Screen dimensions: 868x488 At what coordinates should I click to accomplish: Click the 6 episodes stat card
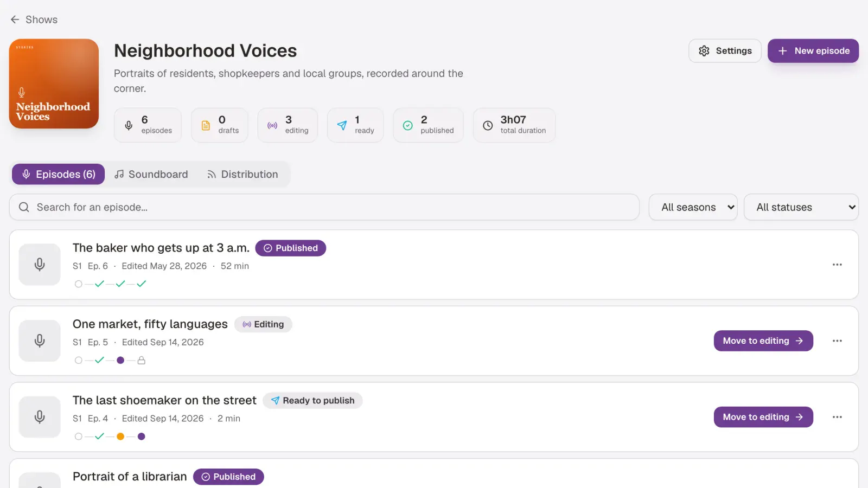(148, 125)
